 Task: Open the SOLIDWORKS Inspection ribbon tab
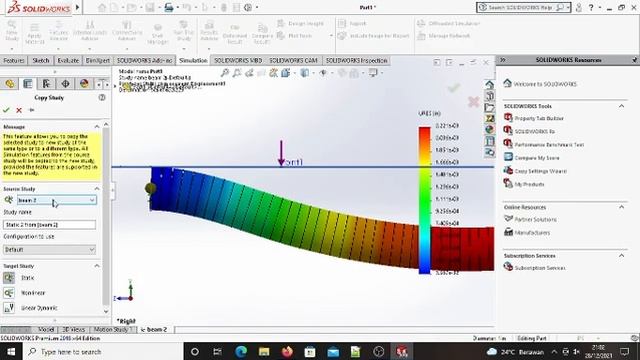pos(356,60)
